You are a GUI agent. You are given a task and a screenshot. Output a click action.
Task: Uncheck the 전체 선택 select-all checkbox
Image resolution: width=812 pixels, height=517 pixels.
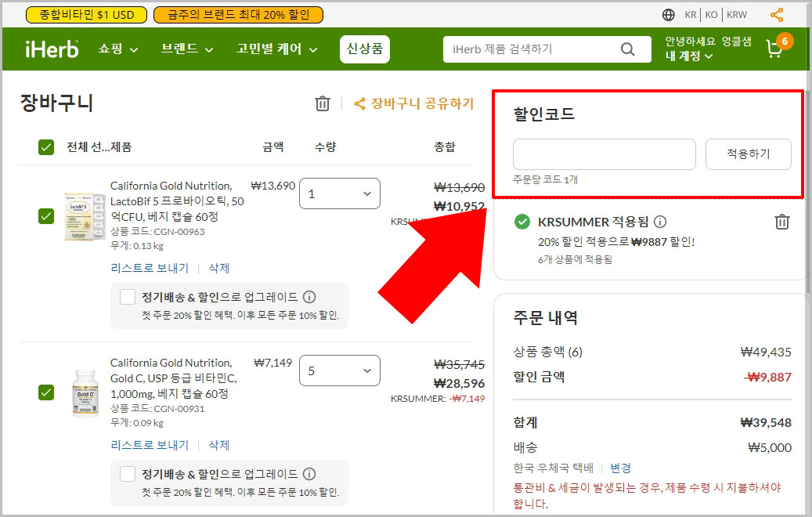pyautogui.click(x=45, y=146)
